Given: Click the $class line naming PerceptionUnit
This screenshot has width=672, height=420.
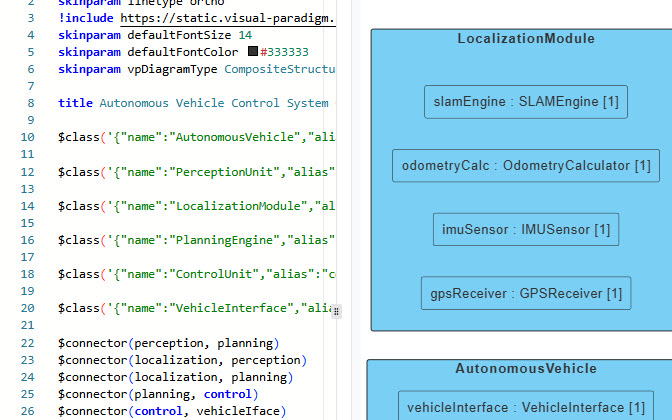Looking at the screenshot, I should click(196, 172).
